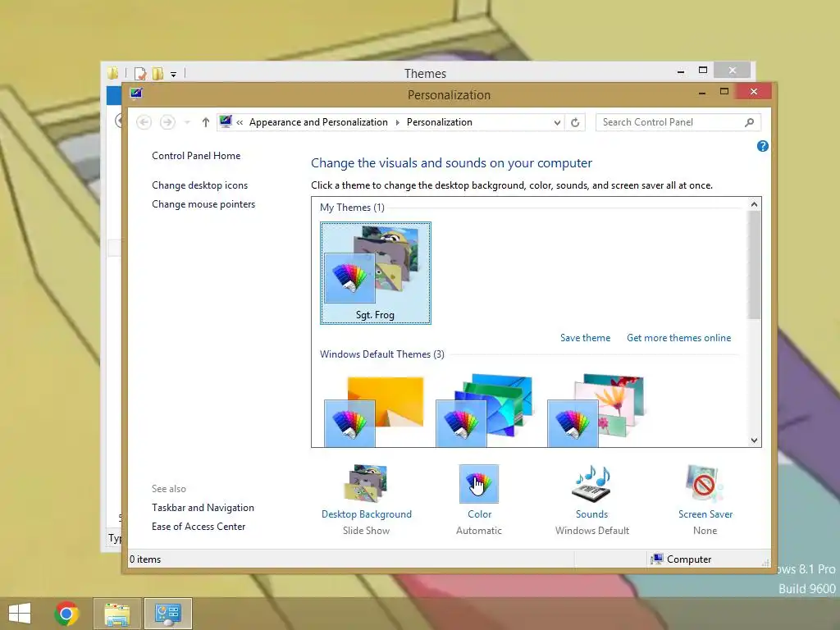Image resolution: width=840 pixels, height=630 pixels.
Task: Open Control Panel Home
Action: click(196, 156)
